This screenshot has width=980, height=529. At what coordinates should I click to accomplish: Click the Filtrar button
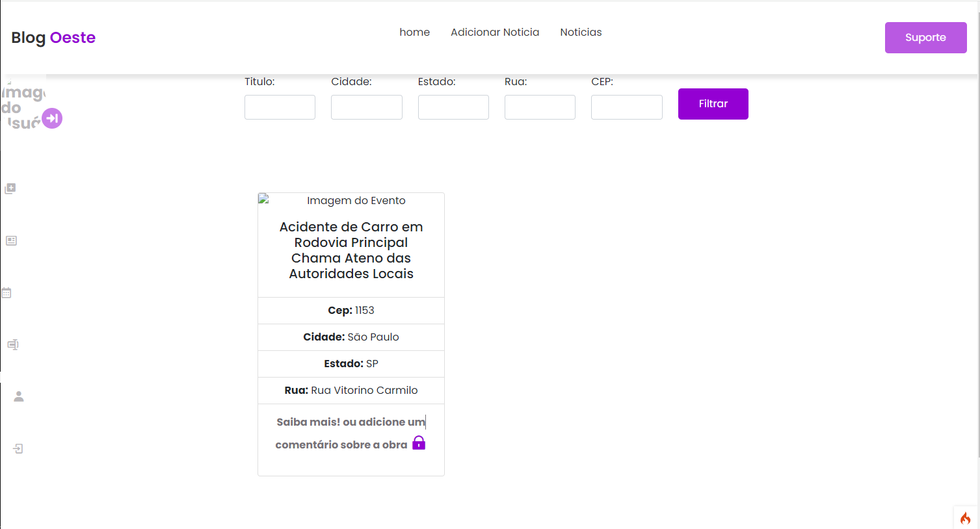713,104
